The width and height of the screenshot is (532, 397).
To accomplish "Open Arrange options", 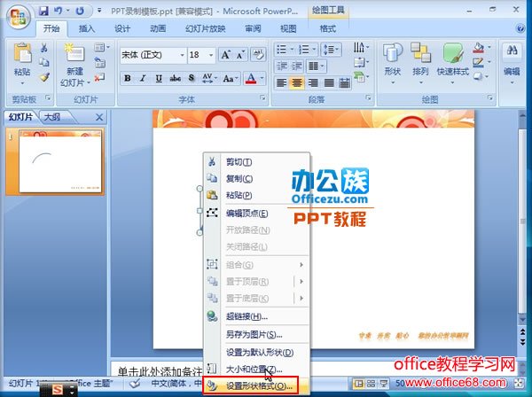I will tap(420, 64).
